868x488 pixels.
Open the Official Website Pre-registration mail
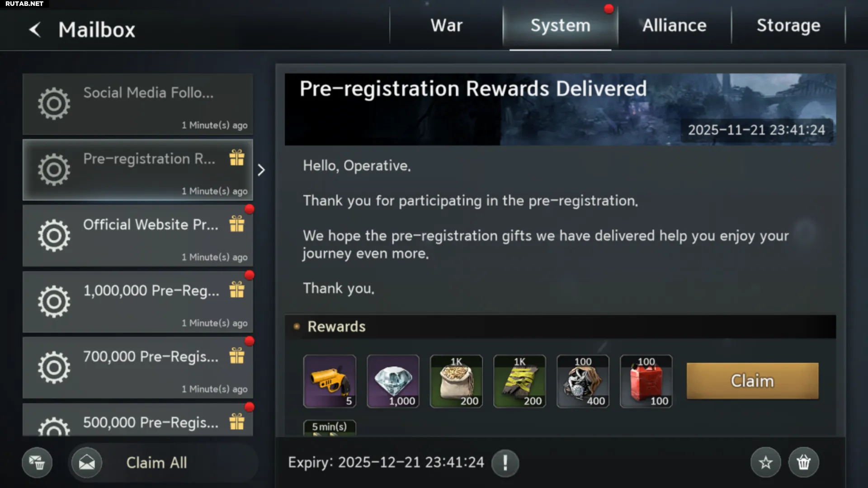(138, 235)
